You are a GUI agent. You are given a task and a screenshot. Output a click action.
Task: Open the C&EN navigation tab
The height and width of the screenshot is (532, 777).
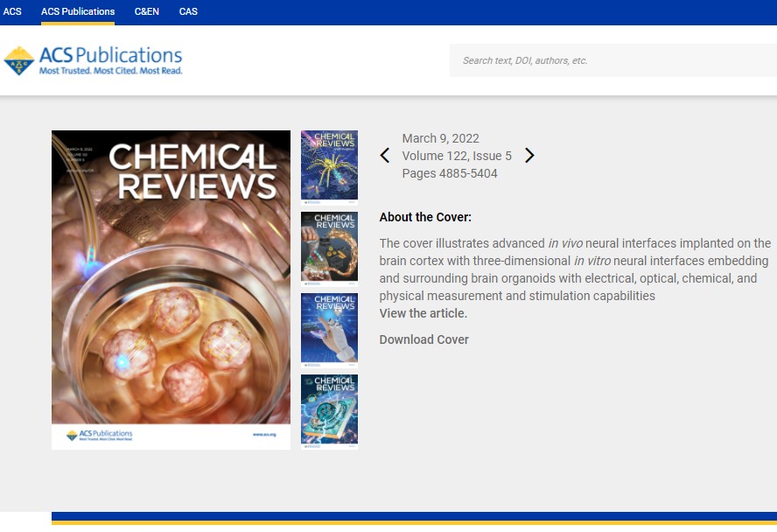147,11
